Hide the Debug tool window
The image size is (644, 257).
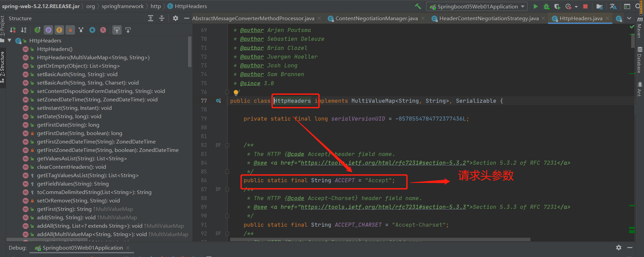pos(630,248)
